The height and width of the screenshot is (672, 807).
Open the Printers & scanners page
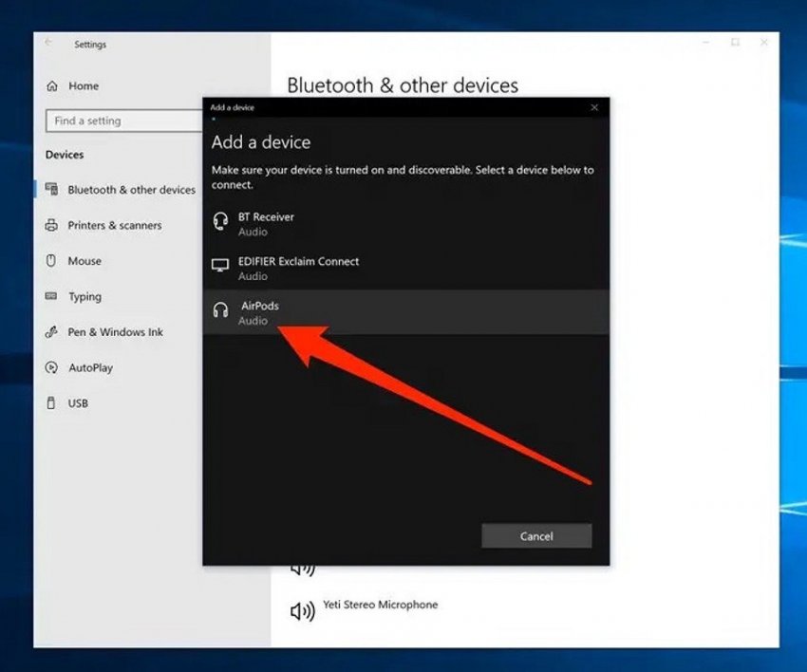pyautogui.click(x=114, y=226)
